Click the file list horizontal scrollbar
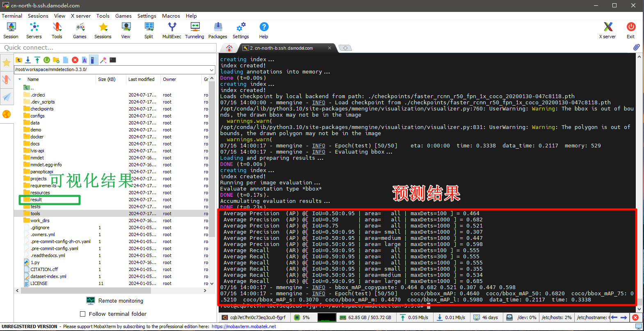Screen dimensions: 644x331 click(86, 290)
